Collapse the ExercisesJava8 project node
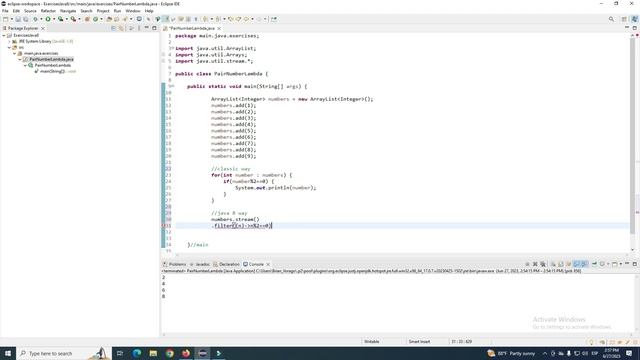 4,36
